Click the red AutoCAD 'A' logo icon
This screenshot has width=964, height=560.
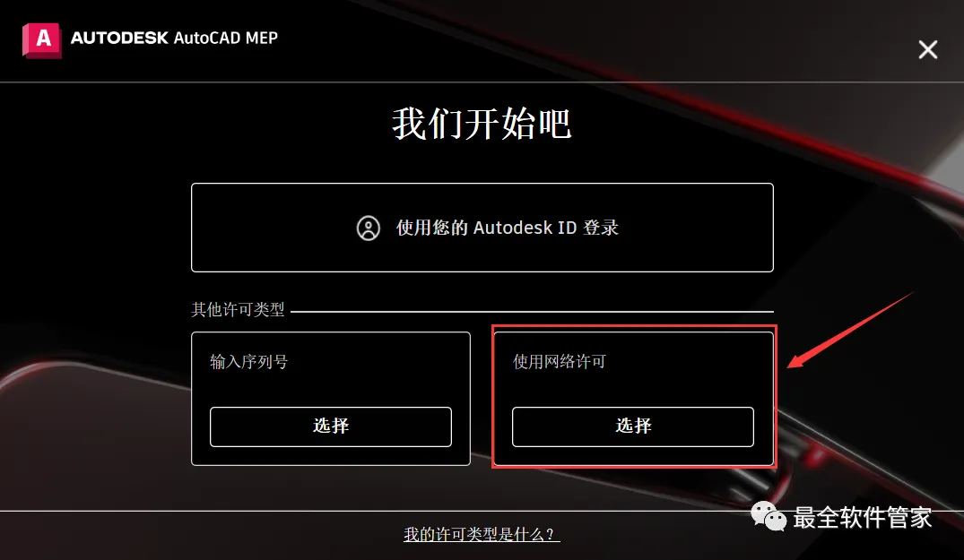42,40
